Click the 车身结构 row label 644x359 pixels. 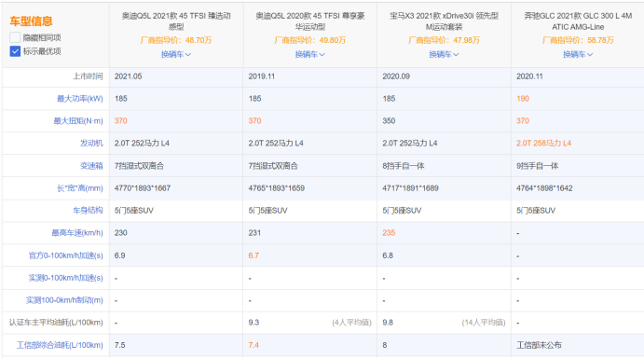(x=88, y=211)
